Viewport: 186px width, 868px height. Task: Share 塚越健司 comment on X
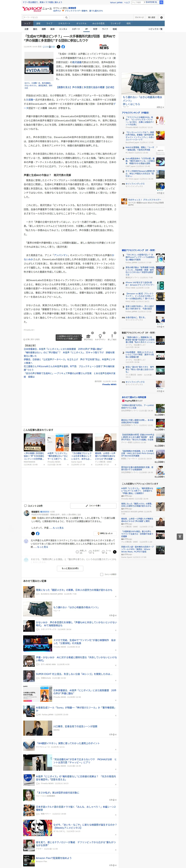click(x=33, y=533)
